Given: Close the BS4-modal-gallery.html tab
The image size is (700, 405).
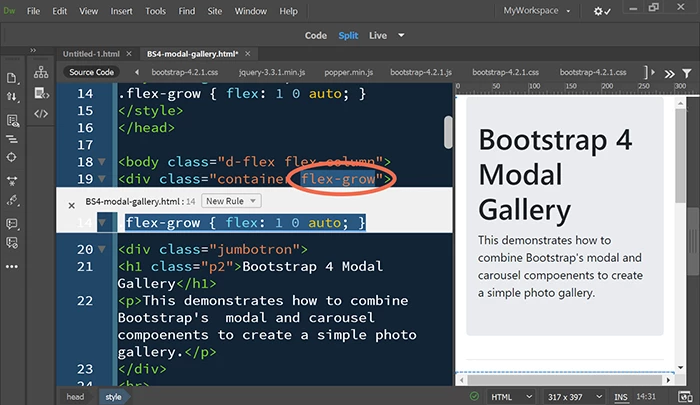Looking at the screenshot, I should tap(247, 54).
